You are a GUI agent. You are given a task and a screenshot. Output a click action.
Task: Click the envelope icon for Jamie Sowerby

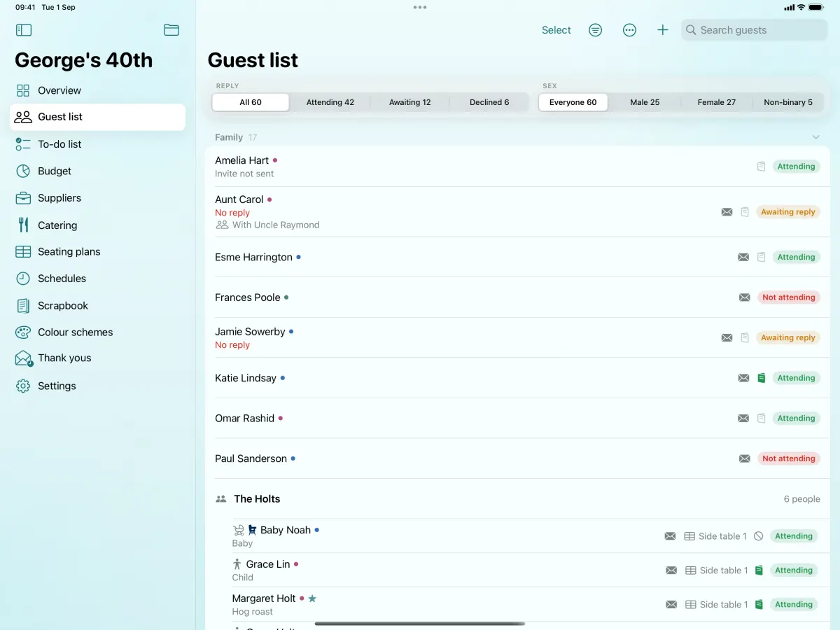pos(727,337)
